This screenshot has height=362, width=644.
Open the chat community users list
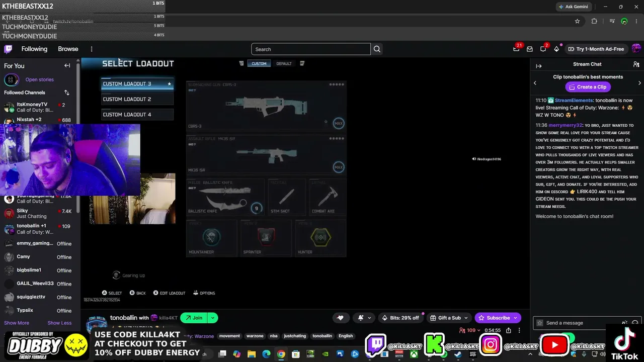pos(636,64)
